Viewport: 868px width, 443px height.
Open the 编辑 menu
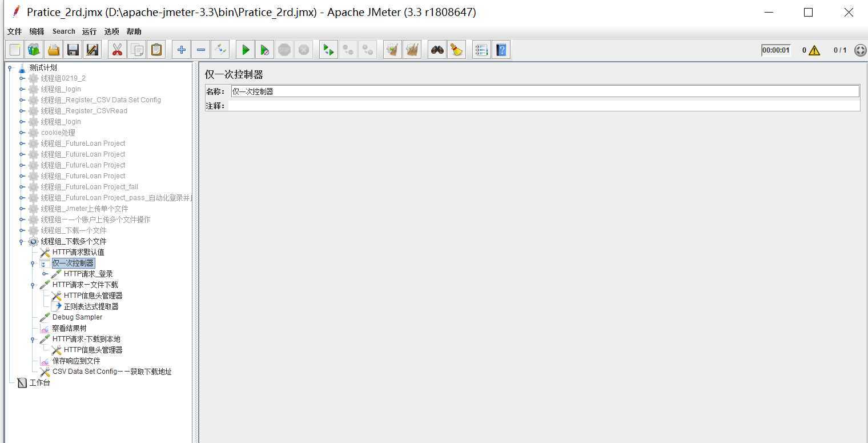pos(37,31)
